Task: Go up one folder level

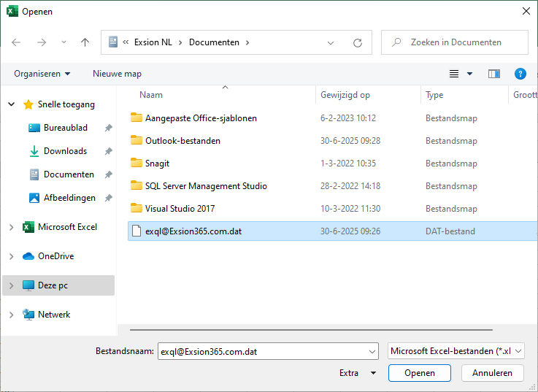Action: (x=85, y=42)
